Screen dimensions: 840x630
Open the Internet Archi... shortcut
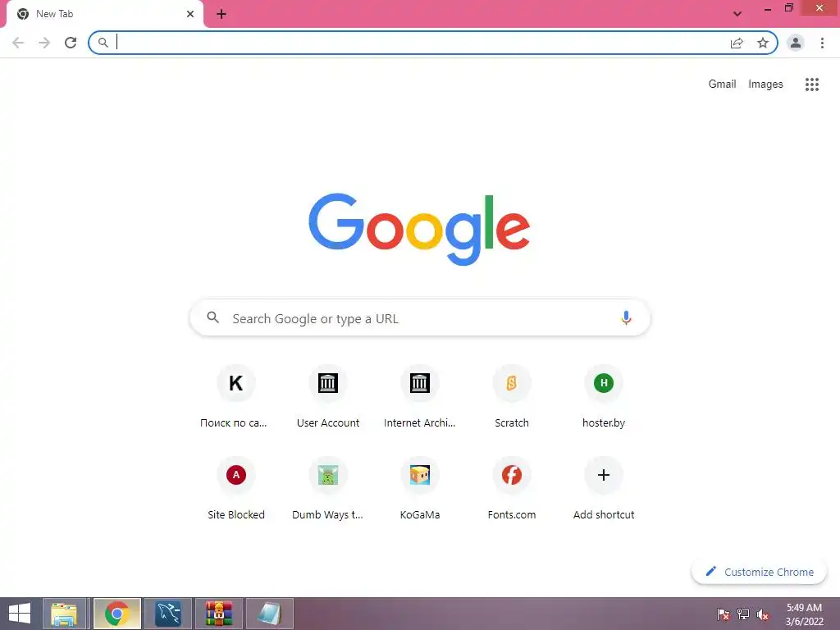point(420,397)
